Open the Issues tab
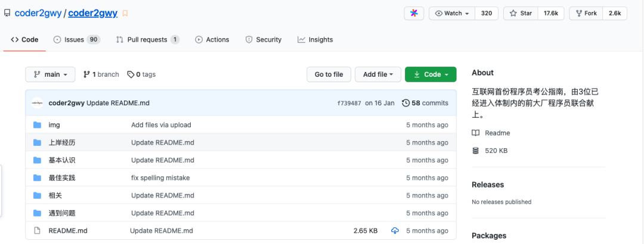 (x=77, y=39)
